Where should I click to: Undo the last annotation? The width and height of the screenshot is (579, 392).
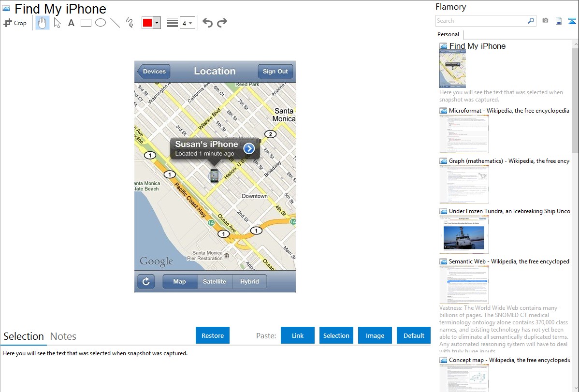(207, 23)
